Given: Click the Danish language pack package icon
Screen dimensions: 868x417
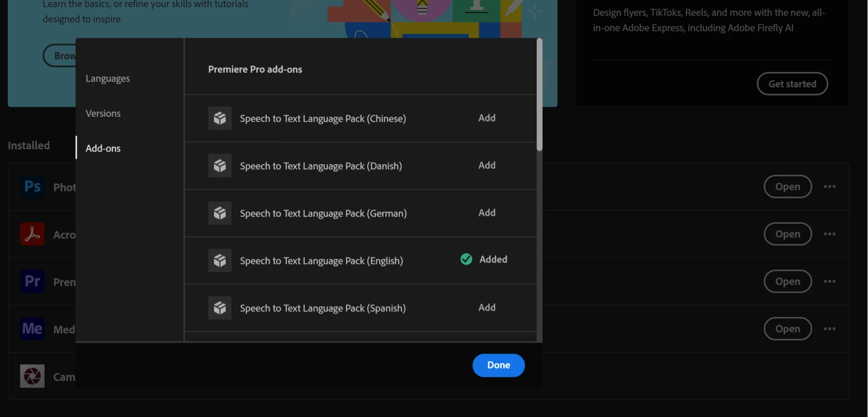Looking at the screenshot, I should 220,166.
